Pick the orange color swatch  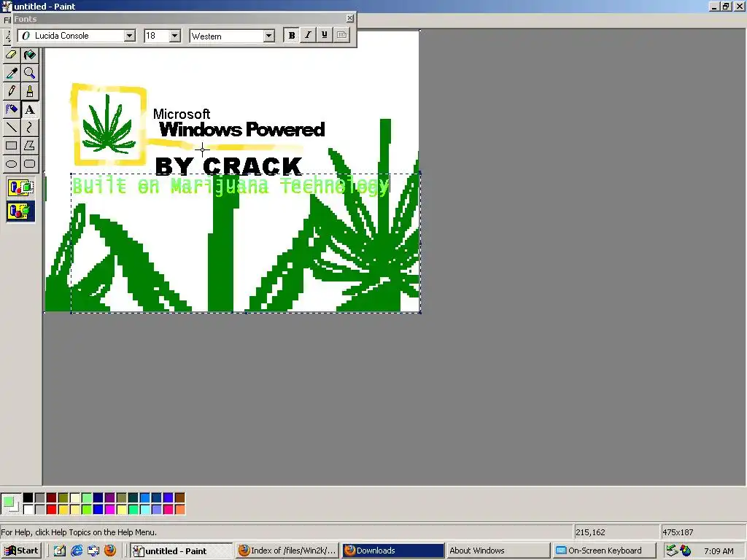click(179, 510)
